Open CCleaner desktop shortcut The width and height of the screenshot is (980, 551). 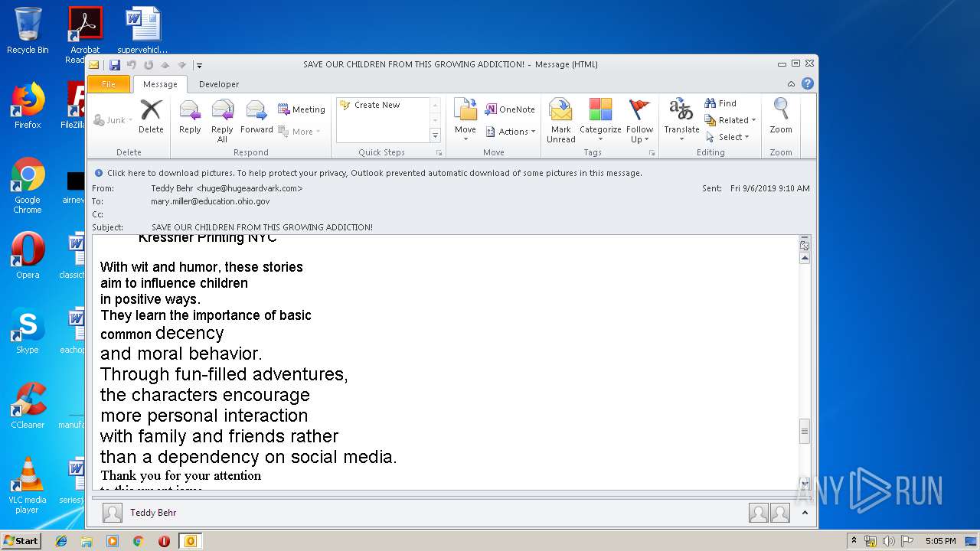(x=28, y=406)
